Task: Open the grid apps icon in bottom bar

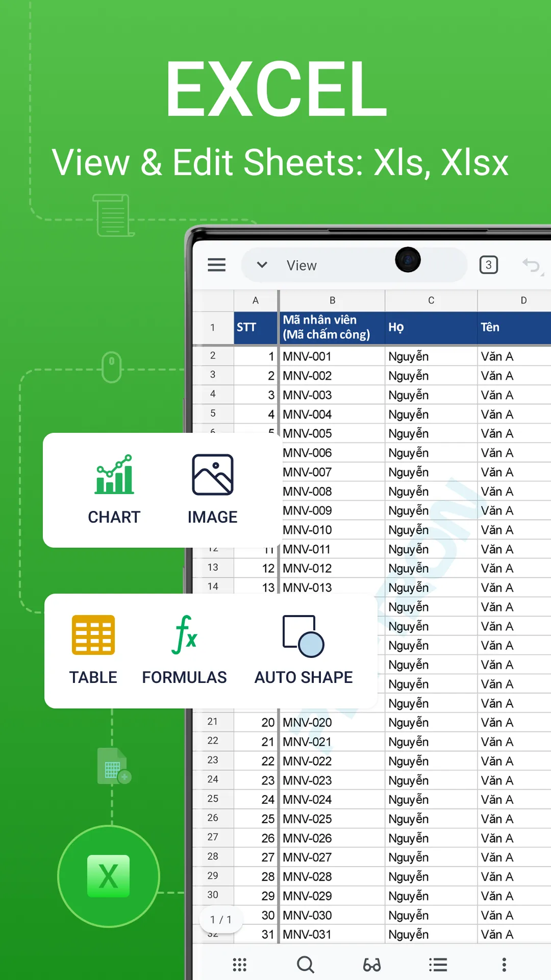Action: [x=240, y=965]
